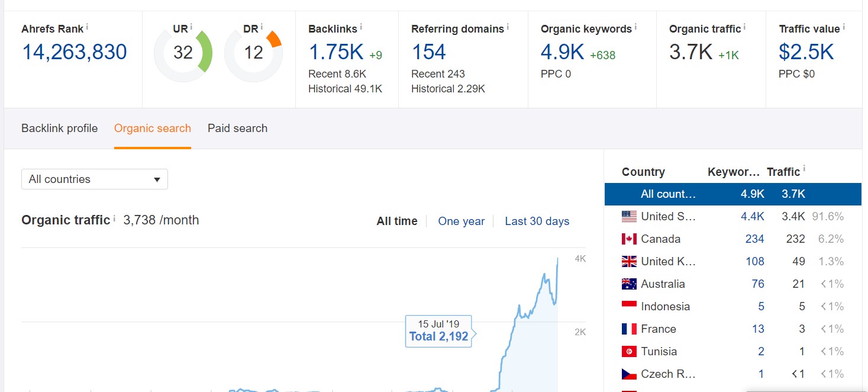Click info icon next to Backlinks
868x392 pixels.
361,27
